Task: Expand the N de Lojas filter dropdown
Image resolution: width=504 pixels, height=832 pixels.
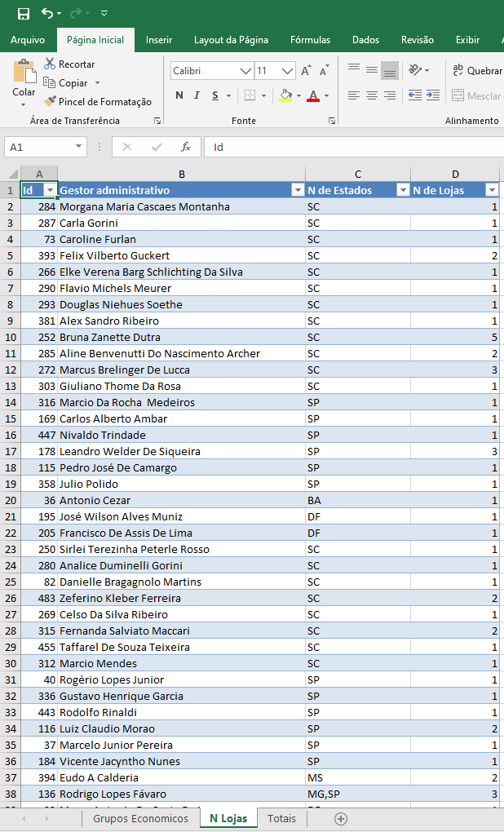Action: tap(491, 190)
